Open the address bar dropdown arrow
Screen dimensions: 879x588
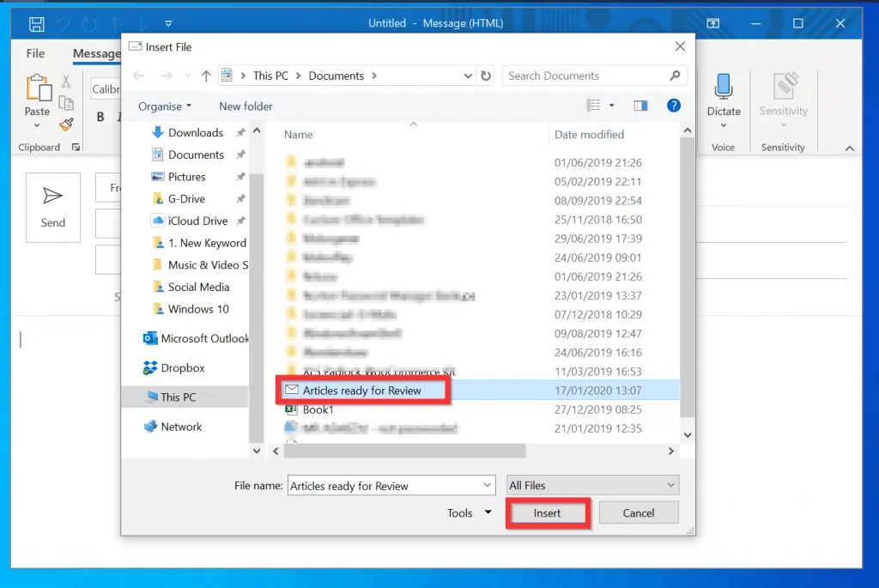(x=468, y=76)
